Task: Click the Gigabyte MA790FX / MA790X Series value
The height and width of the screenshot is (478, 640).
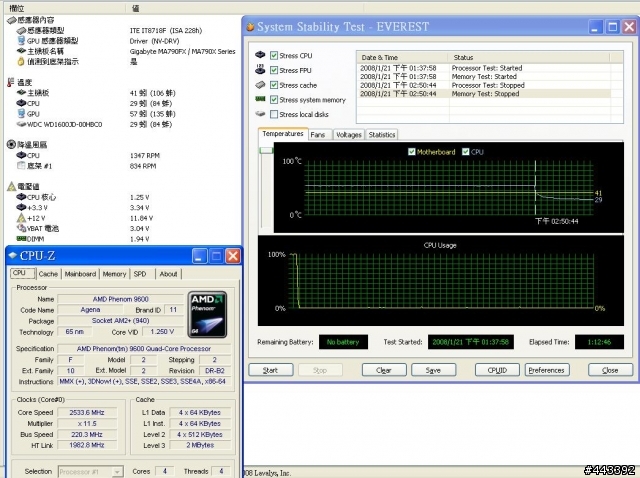Action: (182, 51)
